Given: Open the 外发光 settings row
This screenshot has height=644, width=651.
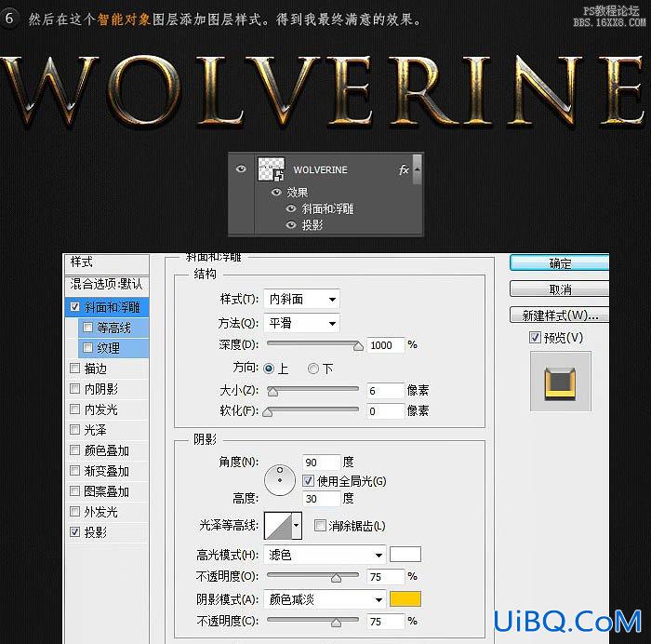Looking at the screenshot, I should tap(107, 512).
